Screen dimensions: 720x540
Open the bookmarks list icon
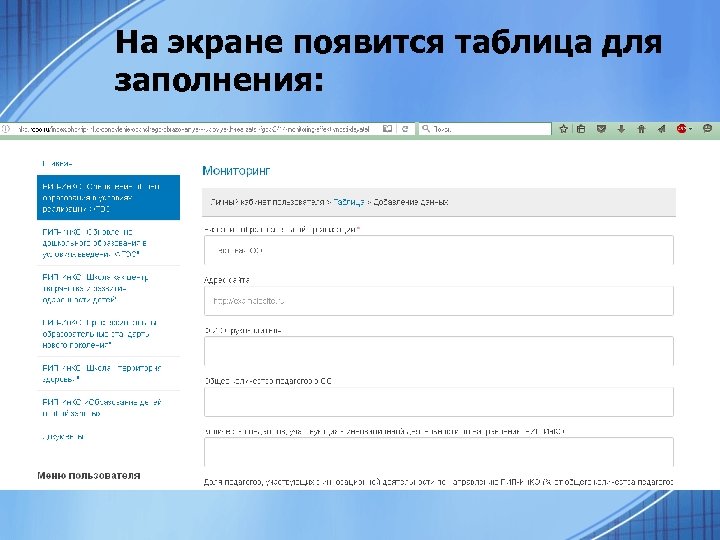581,129
